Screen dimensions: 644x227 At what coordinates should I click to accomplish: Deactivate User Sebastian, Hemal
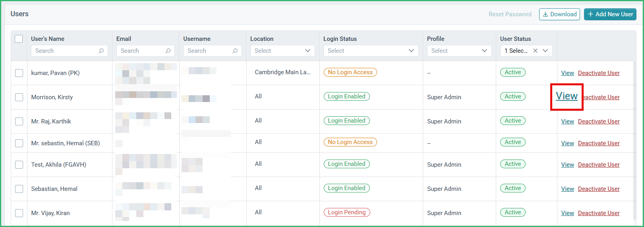pos(599,189)
